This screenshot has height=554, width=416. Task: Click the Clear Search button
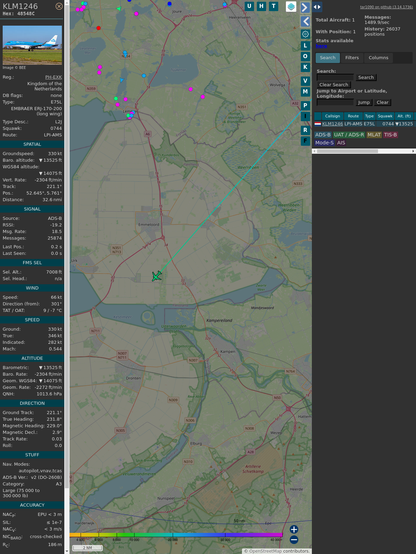(334, 85)
